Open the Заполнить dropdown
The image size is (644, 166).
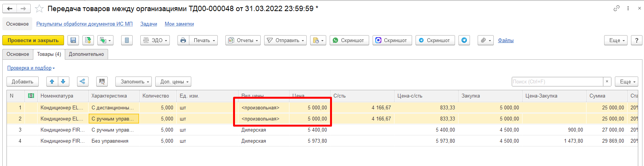(x=133, y=81)
